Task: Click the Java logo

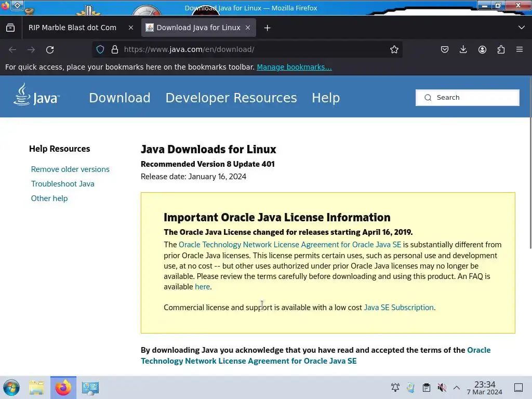Action: [x=36, y=95]
